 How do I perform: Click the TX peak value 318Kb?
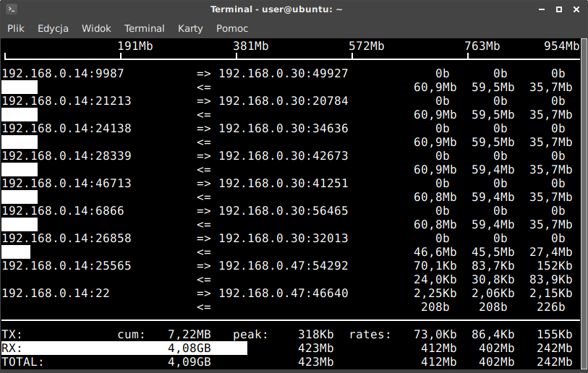[x=315, y=335]
